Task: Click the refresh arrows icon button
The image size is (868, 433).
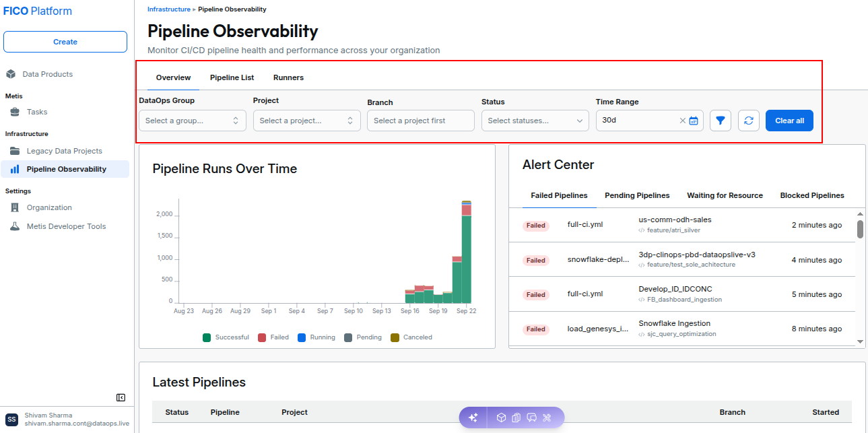Action: tap(749, 121)
